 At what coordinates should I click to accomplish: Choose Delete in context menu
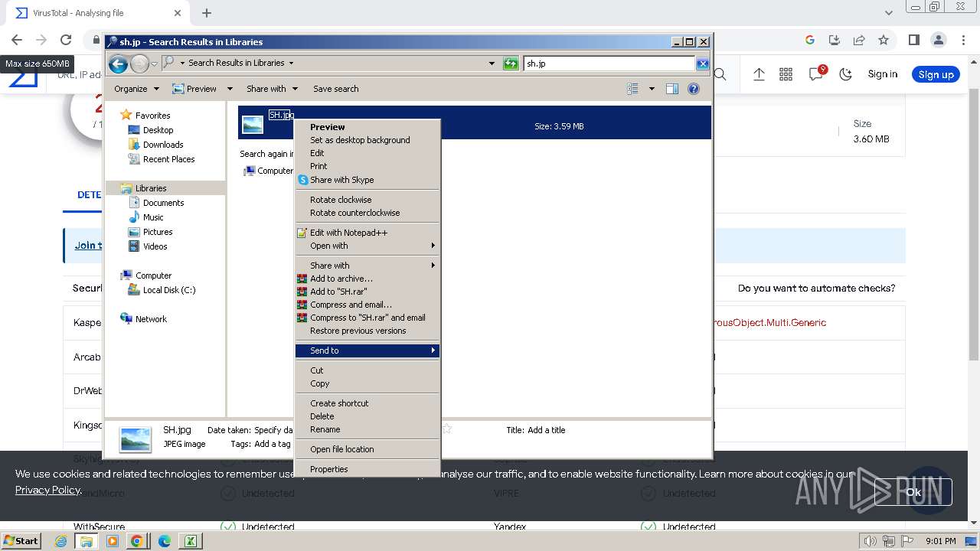tap(367, 416)
